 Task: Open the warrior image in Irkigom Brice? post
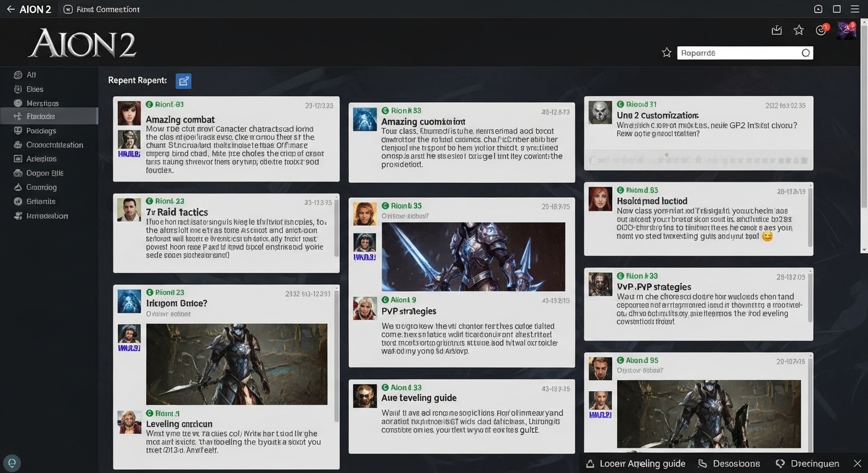pos(237,364)
